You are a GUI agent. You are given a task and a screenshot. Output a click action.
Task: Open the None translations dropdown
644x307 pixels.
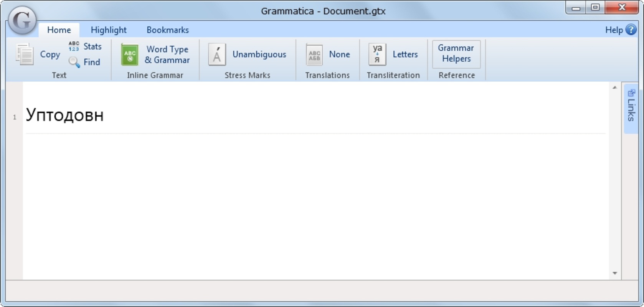[x=340, y=54]
